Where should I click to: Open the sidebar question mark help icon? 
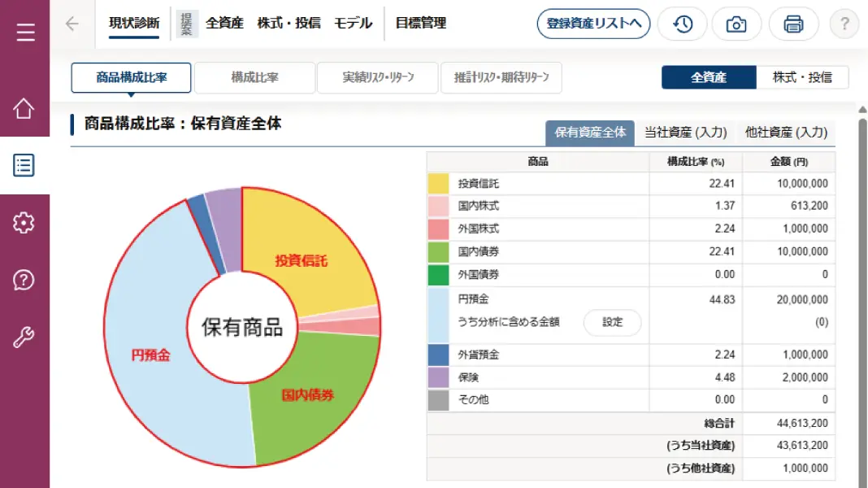click(x=24, y=280)
